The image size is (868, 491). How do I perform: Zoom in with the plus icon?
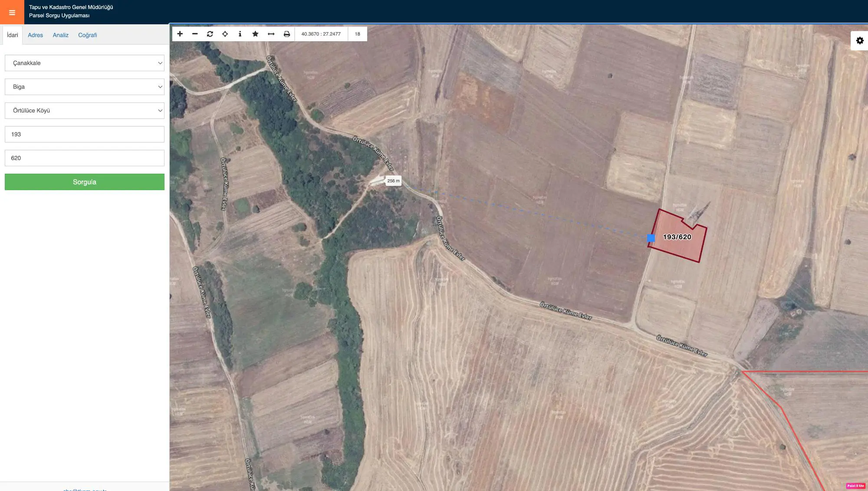(180, 34)
